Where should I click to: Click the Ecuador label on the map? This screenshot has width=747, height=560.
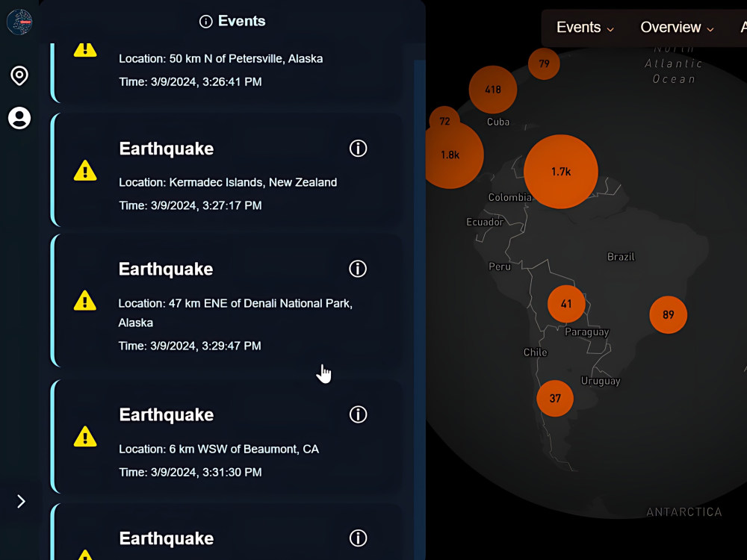coord(485,222)
